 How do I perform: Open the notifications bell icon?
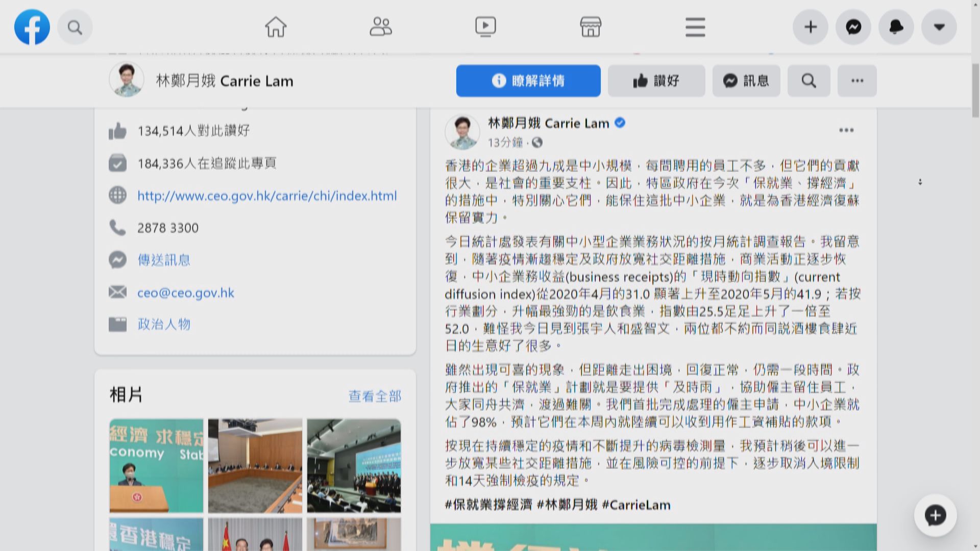(x=896, y=27)
